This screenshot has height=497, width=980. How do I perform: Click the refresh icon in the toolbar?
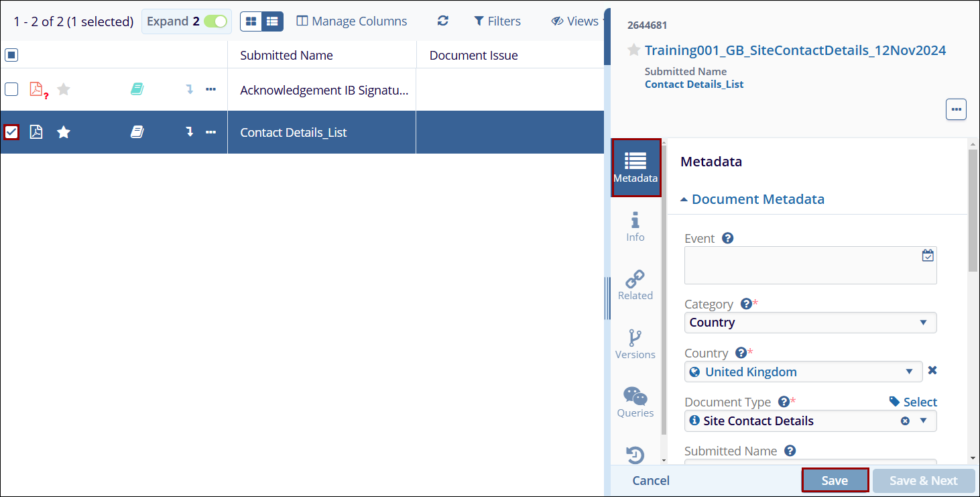tap(442, 21)
